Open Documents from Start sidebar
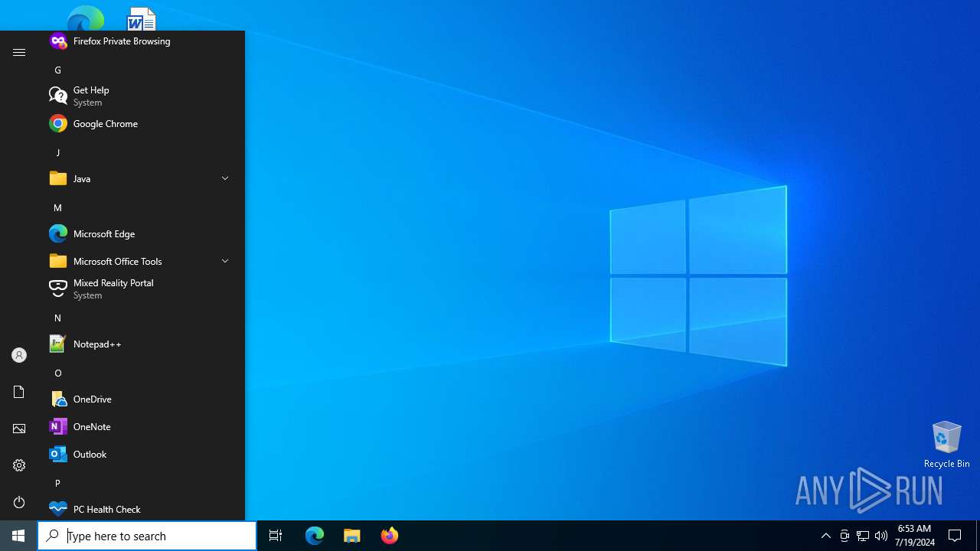 click(19, 392)
